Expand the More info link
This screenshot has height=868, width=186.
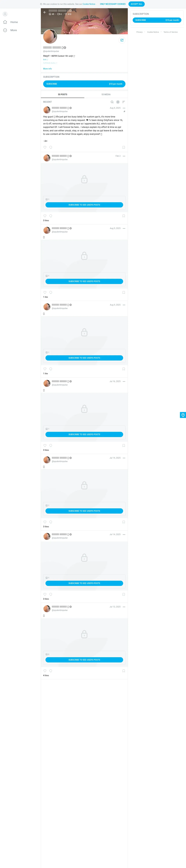pos(47,69)
